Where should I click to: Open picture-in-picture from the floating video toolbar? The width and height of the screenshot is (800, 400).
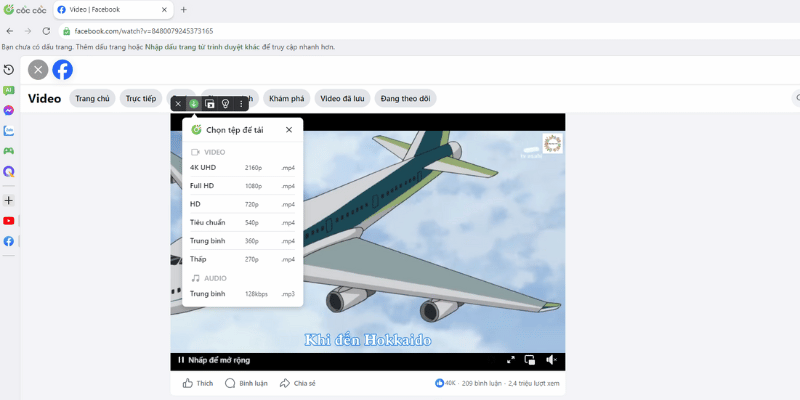210,104
